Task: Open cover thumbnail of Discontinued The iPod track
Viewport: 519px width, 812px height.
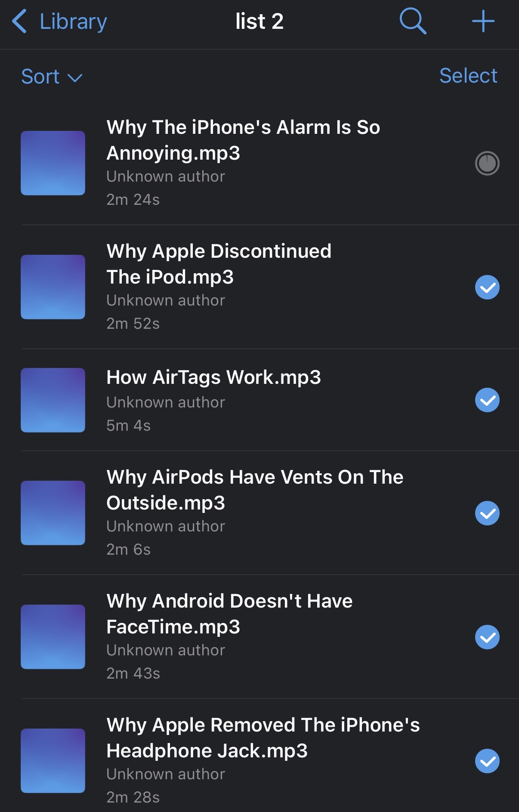Action: coord(53,287)
